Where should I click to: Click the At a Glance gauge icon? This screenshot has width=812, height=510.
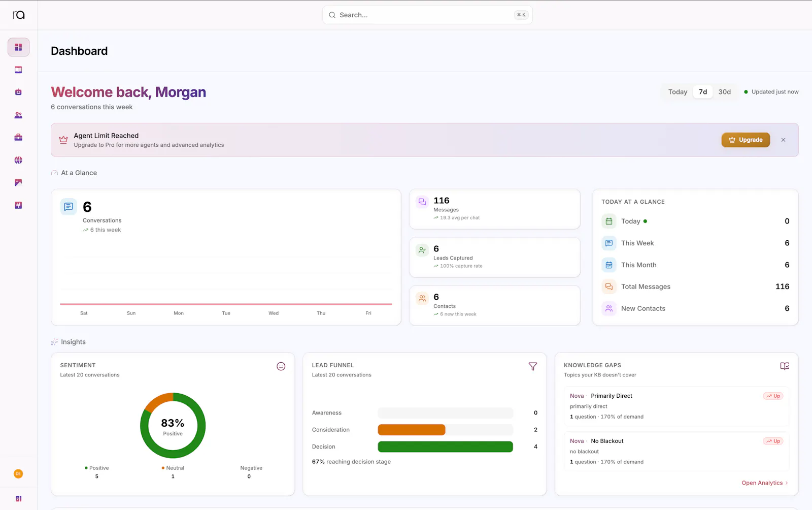[54, 173]
